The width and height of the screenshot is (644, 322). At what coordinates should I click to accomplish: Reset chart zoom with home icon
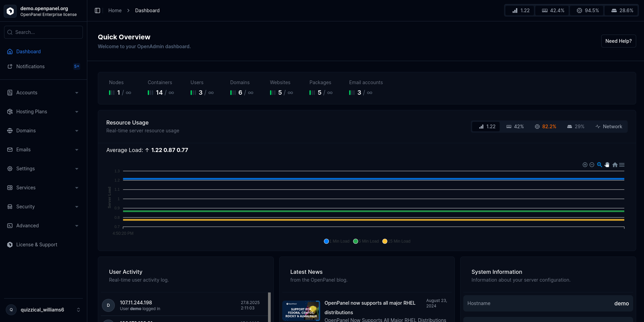[615, 165]
